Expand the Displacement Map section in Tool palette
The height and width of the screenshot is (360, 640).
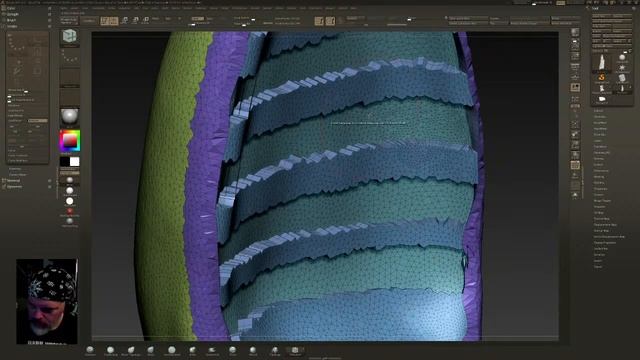(605, 224)
